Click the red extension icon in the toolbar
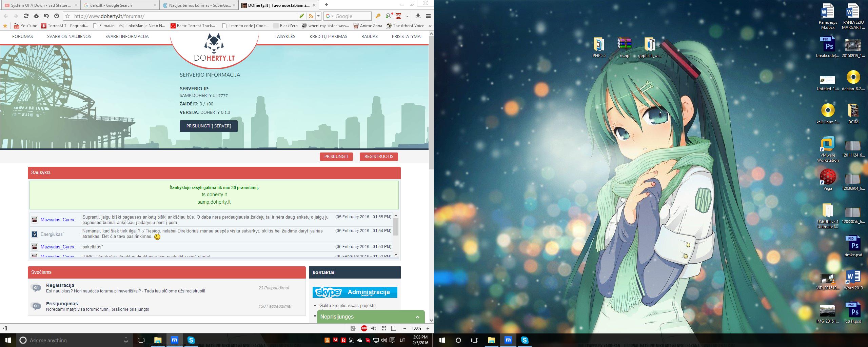The width and height of the screenshot is (868, 347). 398,16
